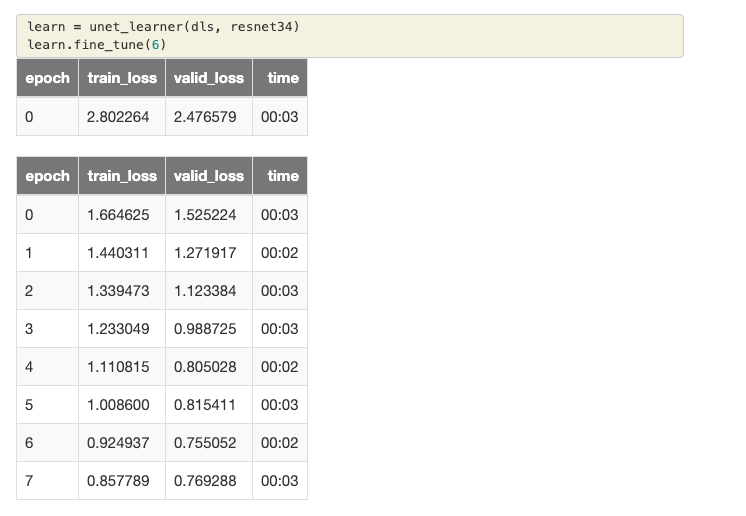Select the valid_loss value 0.815411
Viewport: 746px width, 516px height.
tap(205, 405)
